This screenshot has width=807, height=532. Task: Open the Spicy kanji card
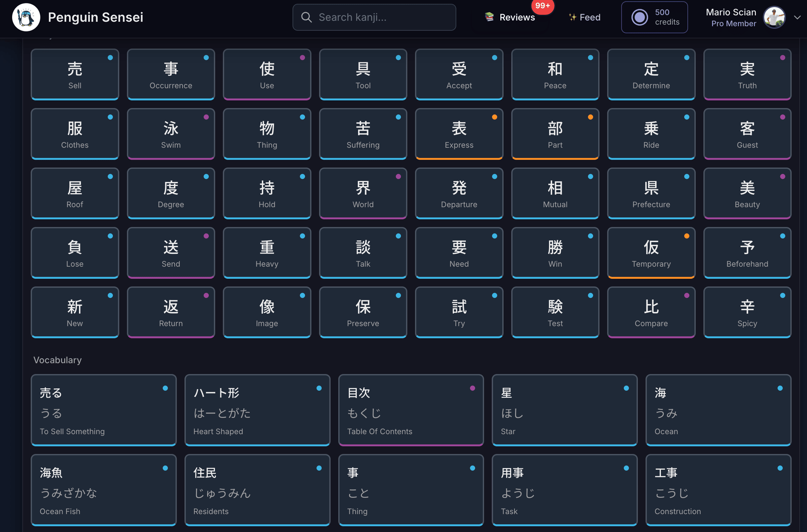coord(747,312)
